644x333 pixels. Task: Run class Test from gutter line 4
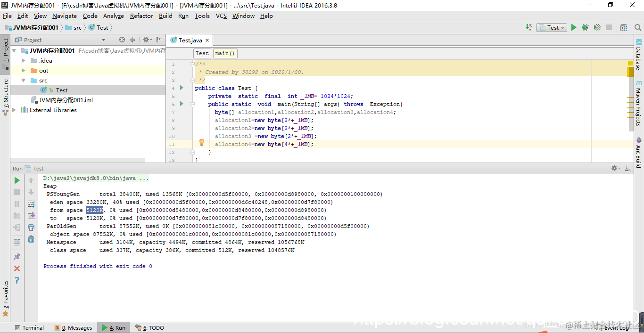(x=182, y=88)
